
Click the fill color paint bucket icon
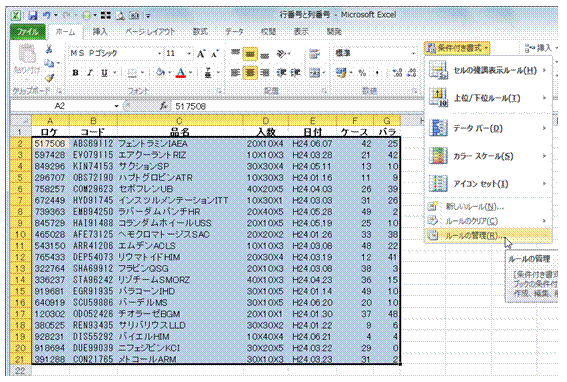pyautogui.click(x=159, y=73)
